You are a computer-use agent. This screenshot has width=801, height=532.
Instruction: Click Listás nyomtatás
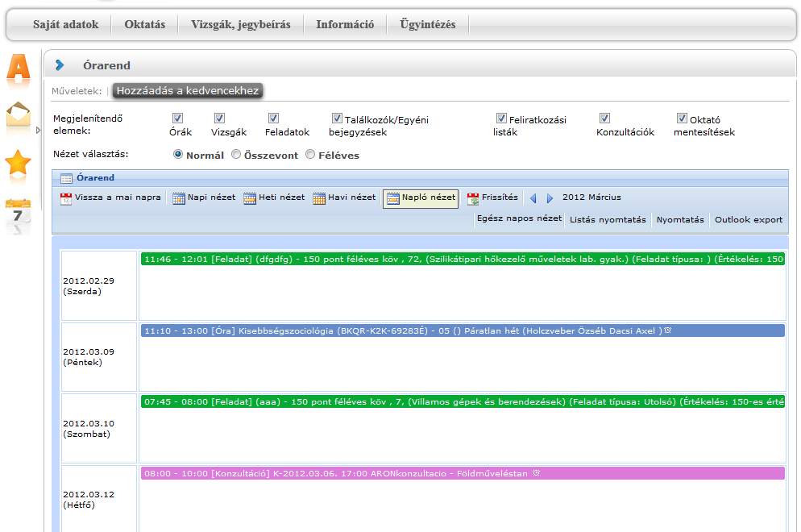point(608,220)
